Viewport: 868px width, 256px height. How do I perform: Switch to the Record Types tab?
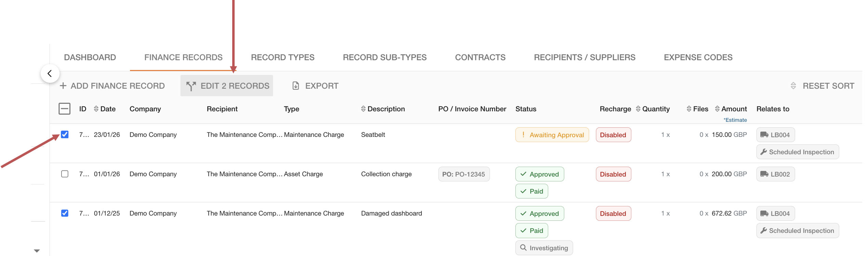pos(282,57)
